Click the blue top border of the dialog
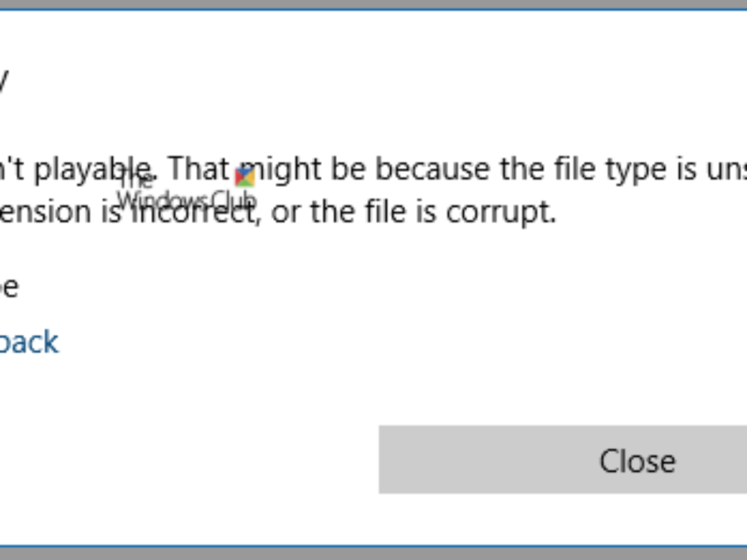Viewport: 747px width, 560px height. [x=374, y=9]
